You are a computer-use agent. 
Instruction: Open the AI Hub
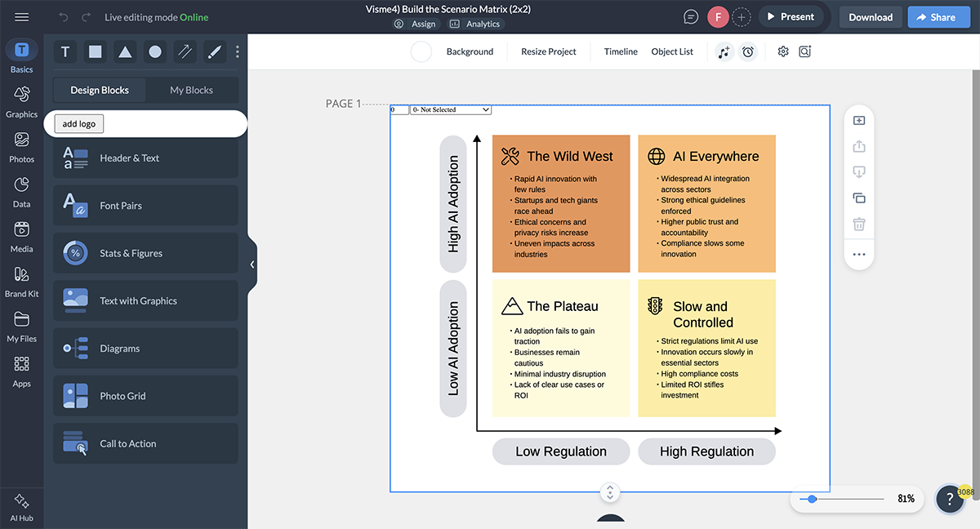tap(22, 506)
